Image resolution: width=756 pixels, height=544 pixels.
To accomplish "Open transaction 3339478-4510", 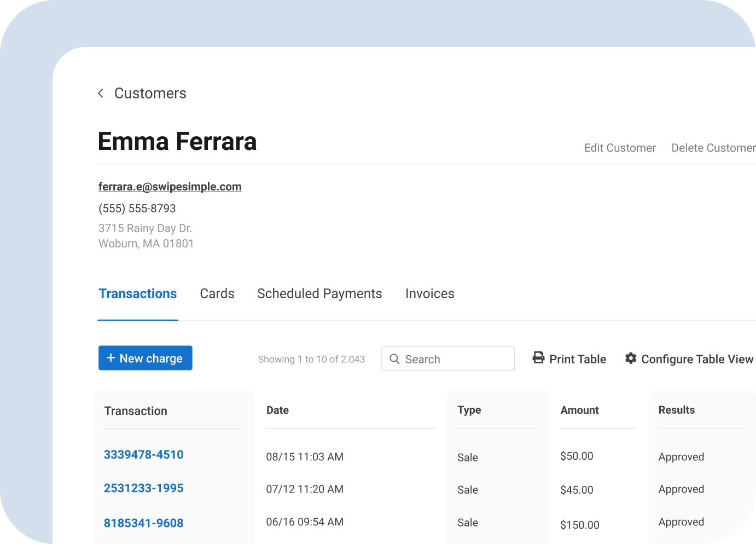I will [143, 454].
